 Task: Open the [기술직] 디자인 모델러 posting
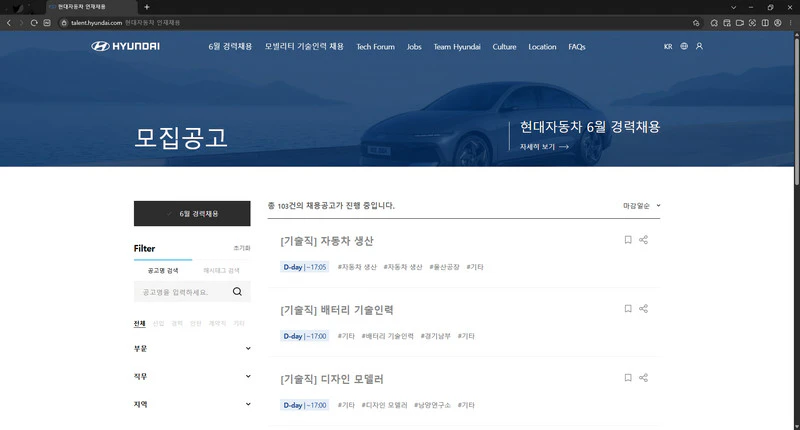(x=332, y=379)
